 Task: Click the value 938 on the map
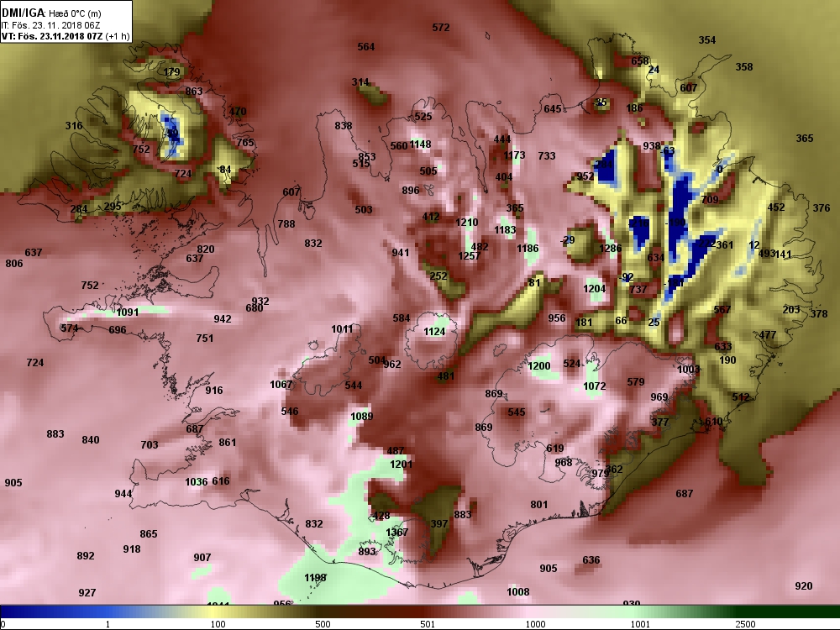pos(652,145)
